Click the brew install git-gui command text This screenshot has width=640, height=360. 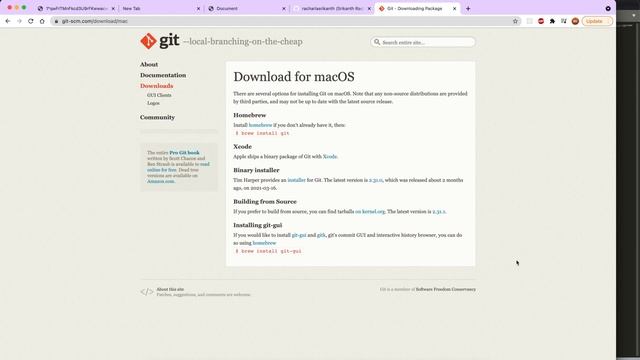pyautogui.click(x=268, y=251)
